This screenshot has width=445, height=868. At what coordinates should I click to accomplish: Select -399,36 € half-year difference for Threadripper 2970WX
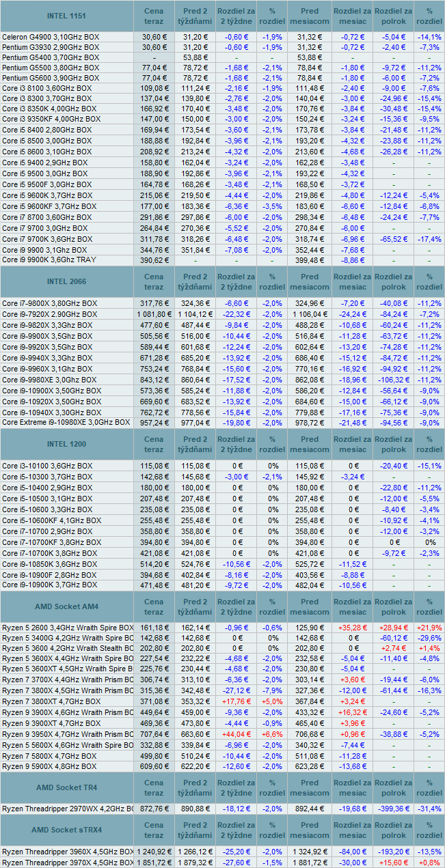pyautogui.click(x=392, y=809)
